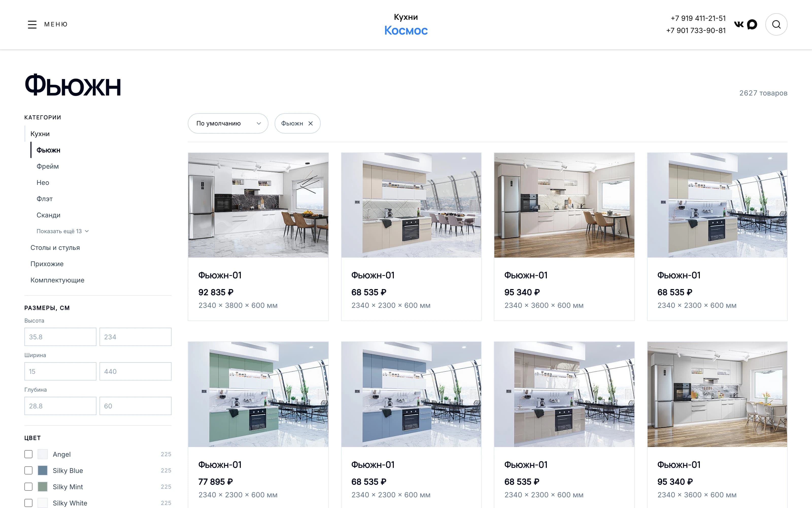Open the chat messenger icon
812x508 pixels.
752,25
